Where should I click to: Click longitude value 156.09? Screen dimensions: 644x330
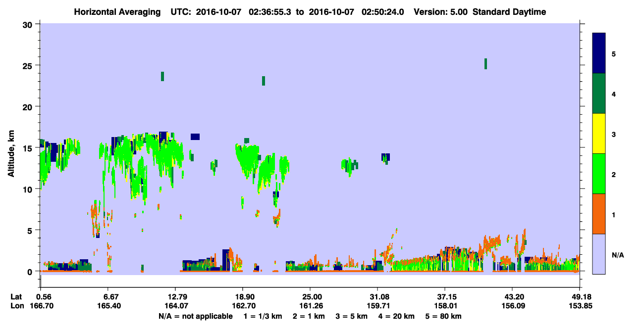click(512, 306)
